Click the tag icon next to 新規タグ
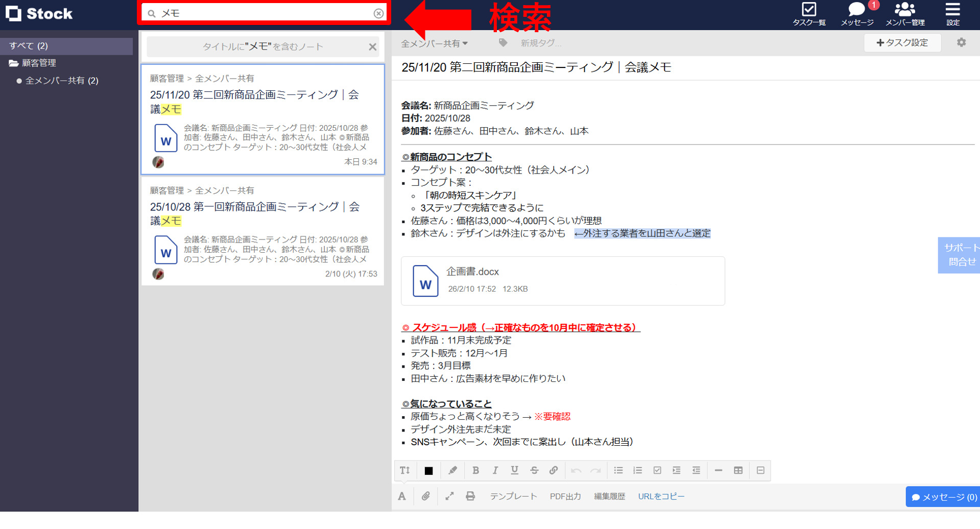The image size is (980, 529). pos(503,43)
